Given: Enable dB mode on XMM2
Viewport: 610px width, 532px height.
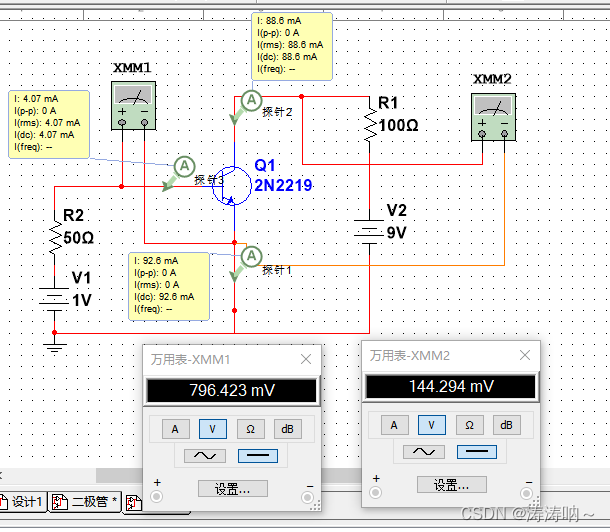Looking at the screenshot, I should click(x=507, y=425).
